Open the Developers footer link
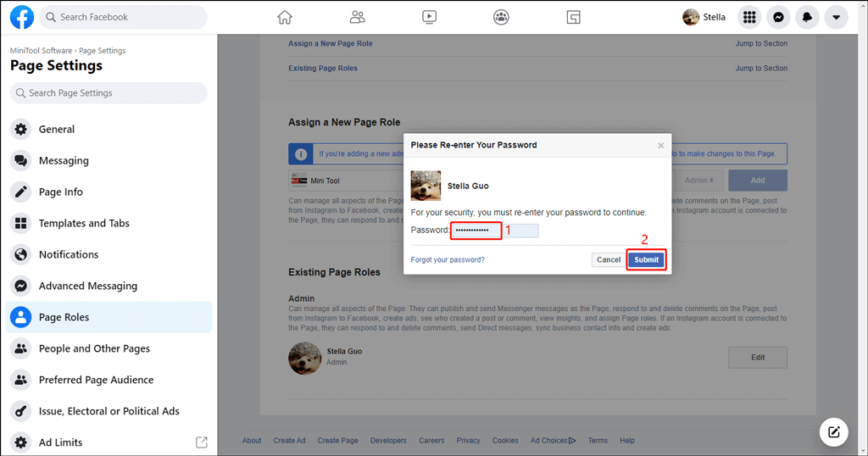The height and width of the screenshot is (456, 868). pyautogui.click(x=388, y=441)
